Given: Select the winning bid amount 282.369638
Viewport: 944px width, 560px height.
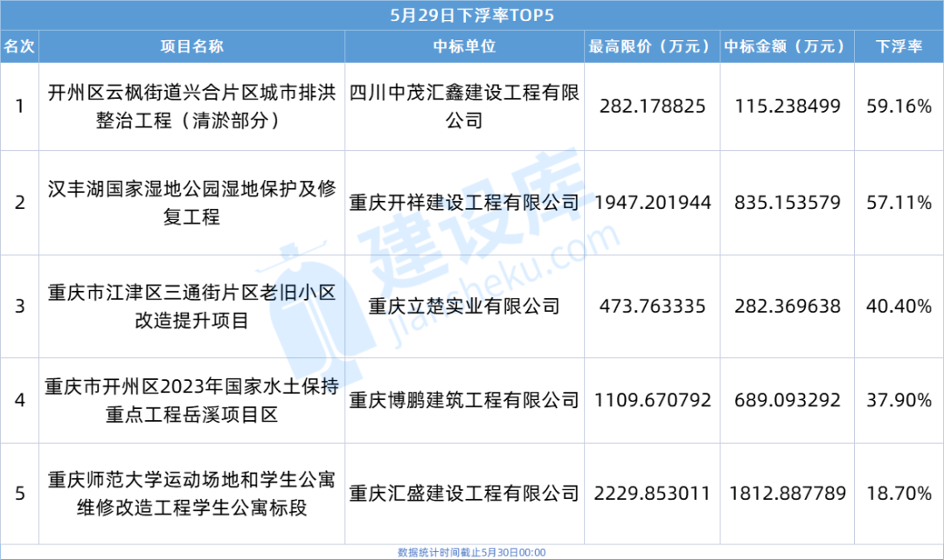Looking at the screenshot, I should tap(784, 306).
